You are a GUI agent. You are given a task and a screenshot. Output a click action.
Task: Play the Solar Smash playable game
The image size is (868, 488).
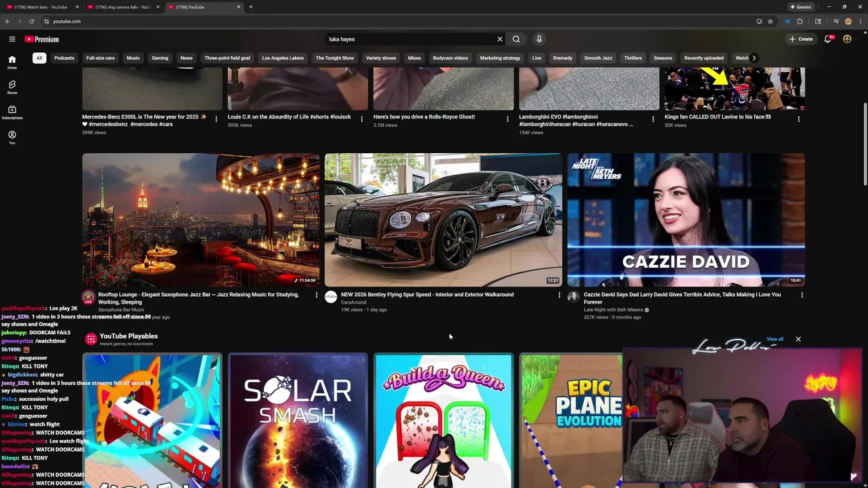(x=298, y=420)
